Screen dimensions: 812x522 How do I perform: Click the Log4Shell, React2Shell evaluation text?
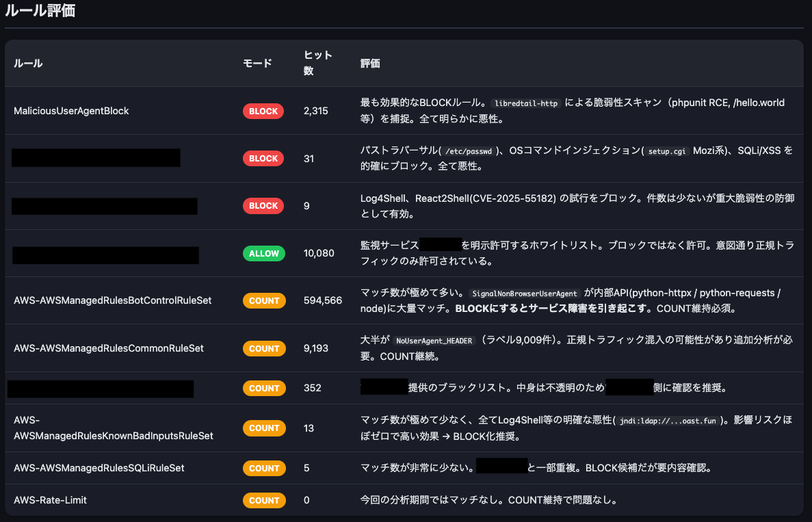click(577, 206)
